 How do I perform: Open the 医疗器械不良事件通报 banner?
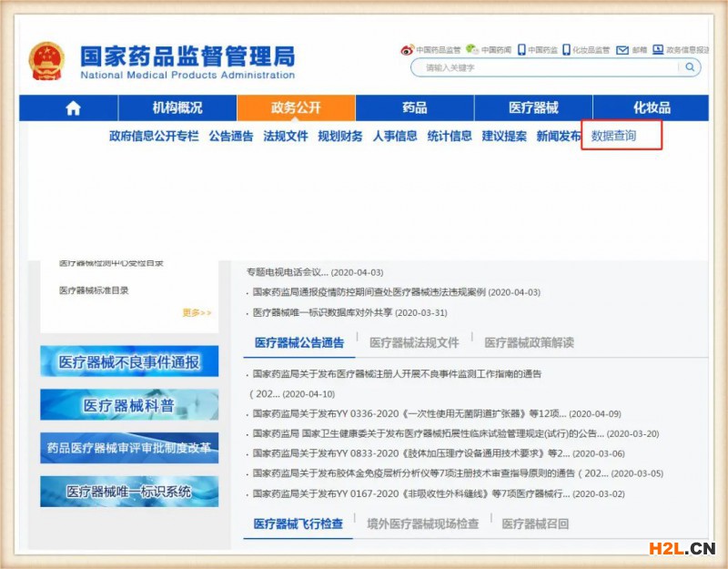(x=129, y=361)
